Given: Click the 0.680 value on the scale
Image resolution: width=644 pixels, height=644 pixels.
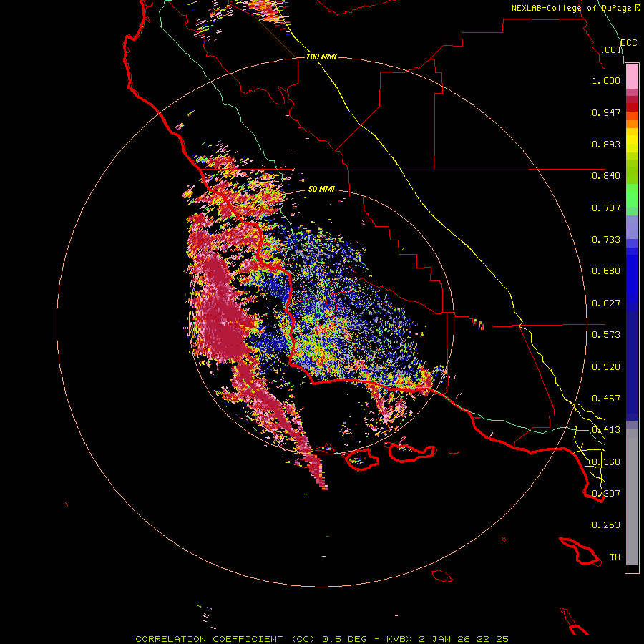Looking at the screenshot, I should point(606,271).
